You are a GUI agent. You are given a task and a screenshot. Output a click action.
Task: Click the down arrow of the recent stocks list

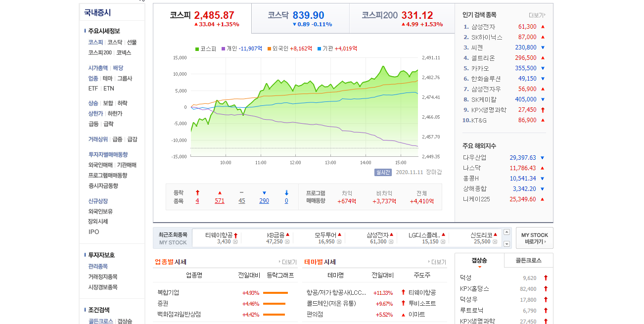tap(506, 244)
